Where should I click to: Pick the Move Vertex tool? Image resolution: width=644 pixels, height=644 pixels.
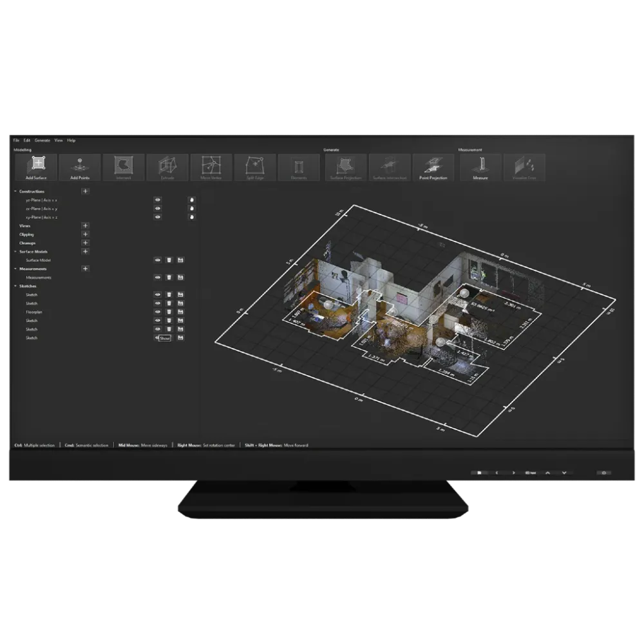coord(211,167)
